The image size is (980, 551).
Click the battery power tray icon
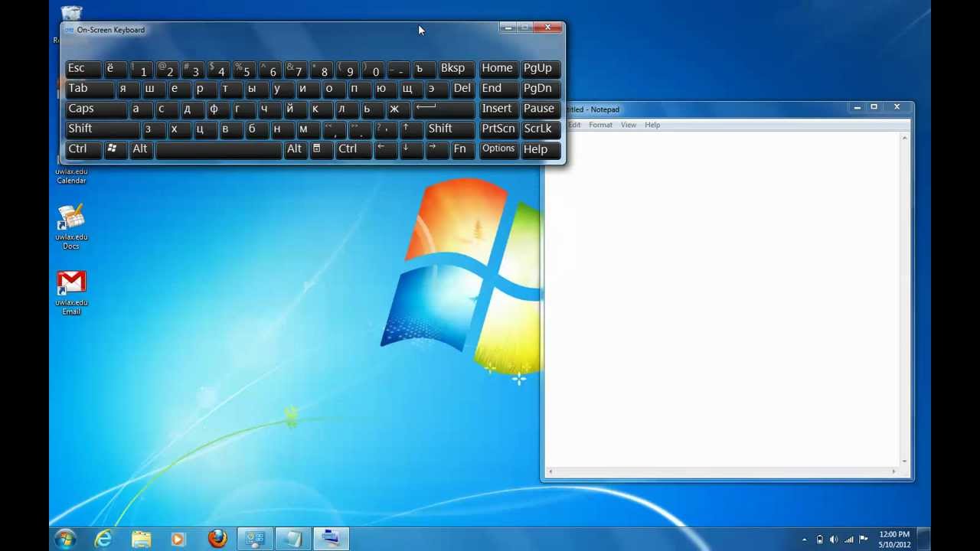tap(819, 540)
